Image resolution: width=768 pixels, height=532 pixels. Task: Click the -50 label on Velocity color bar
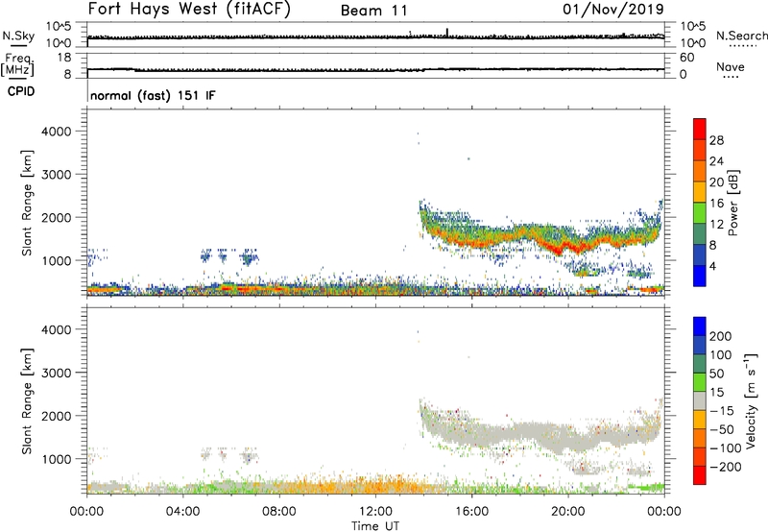click(722, 429)
